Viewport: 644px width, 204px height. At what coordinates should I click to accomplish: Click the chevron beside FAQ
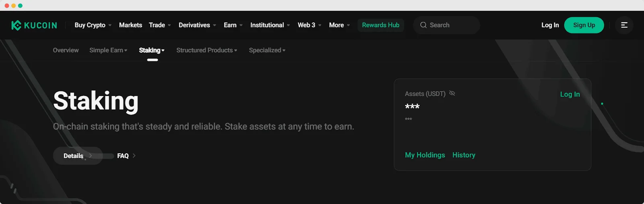click(x=134, y=156)
